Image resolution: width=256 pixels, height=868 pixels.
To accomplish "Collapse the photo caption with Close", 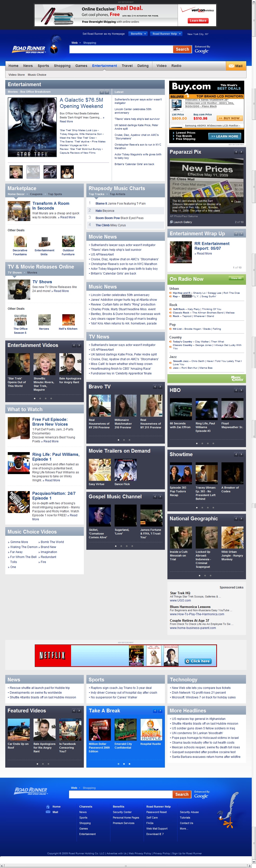I will point(236,202).
